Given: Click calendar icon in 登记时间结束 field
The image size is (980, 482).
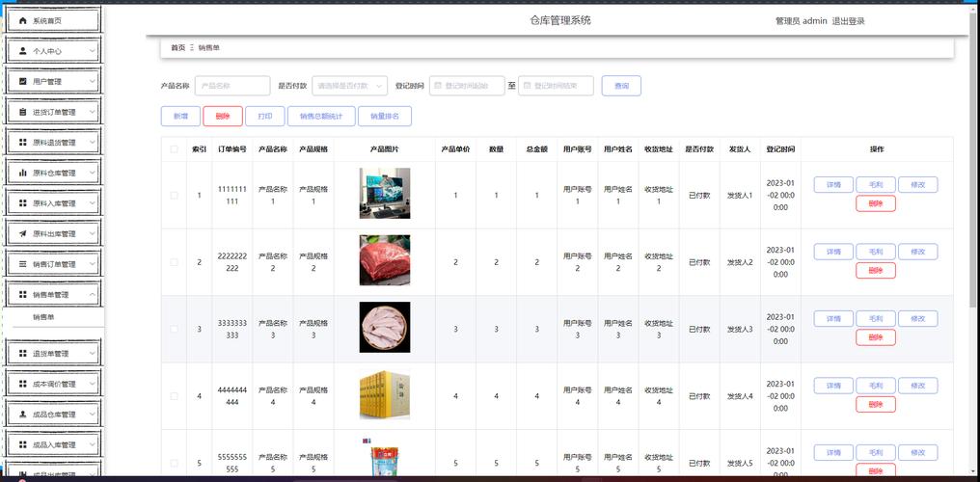Looking at the screenshot, I should tap(527, 86).
